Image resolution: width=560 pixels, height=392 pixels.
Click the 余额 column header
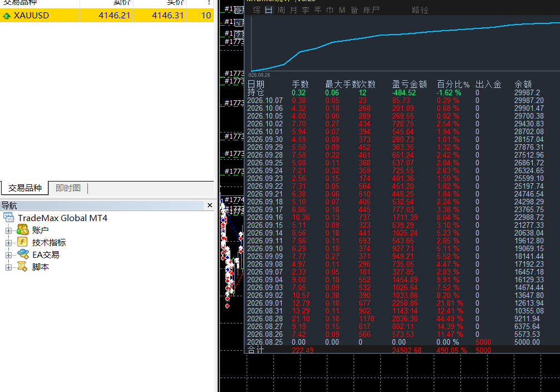point(523,84)
